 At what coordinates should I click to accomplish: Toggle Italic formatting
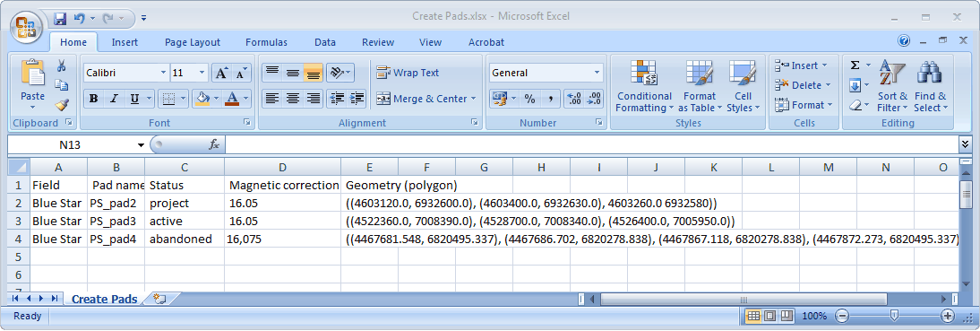point(114,99)
